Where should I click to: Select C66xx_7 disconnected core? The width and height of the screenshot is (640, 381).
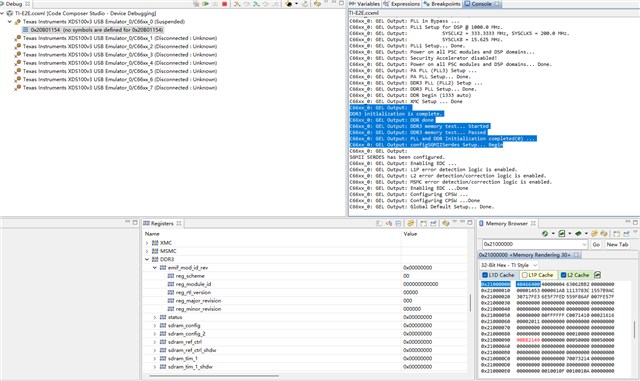pyautogui.click(x=119, y=88)
